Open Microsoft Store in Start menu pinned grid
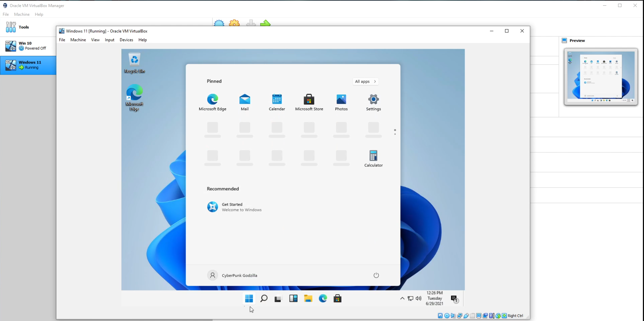This screenshot has height=321, width=644. pyautogui.click(x=309, y=102)
